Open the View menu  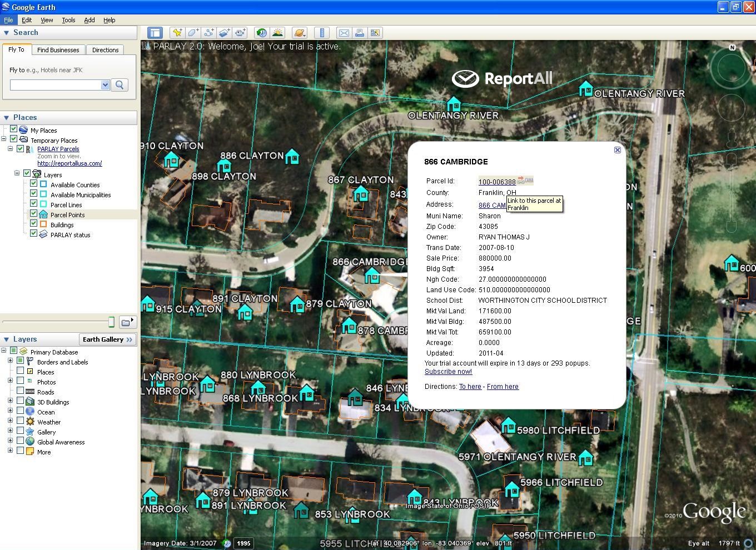[x=47, y=20]
